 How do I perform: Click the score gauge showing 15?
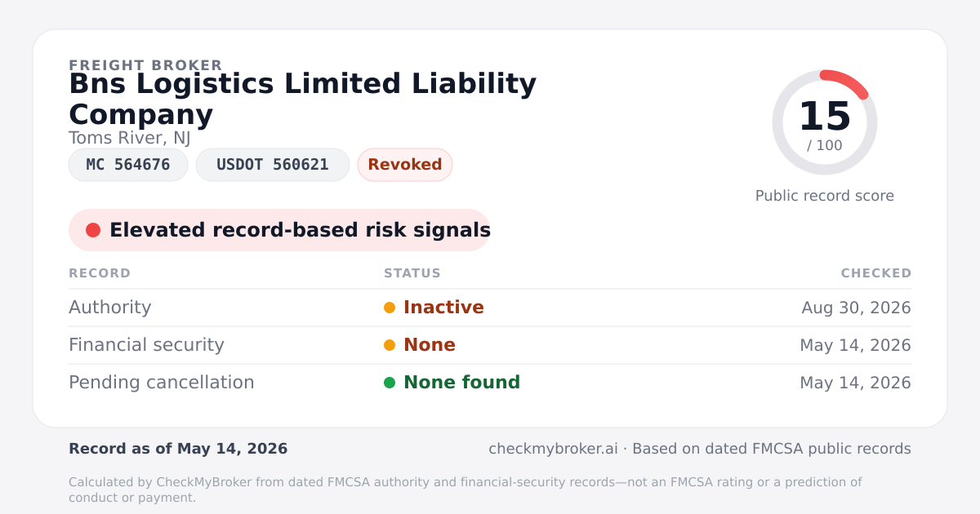(825, 122)
